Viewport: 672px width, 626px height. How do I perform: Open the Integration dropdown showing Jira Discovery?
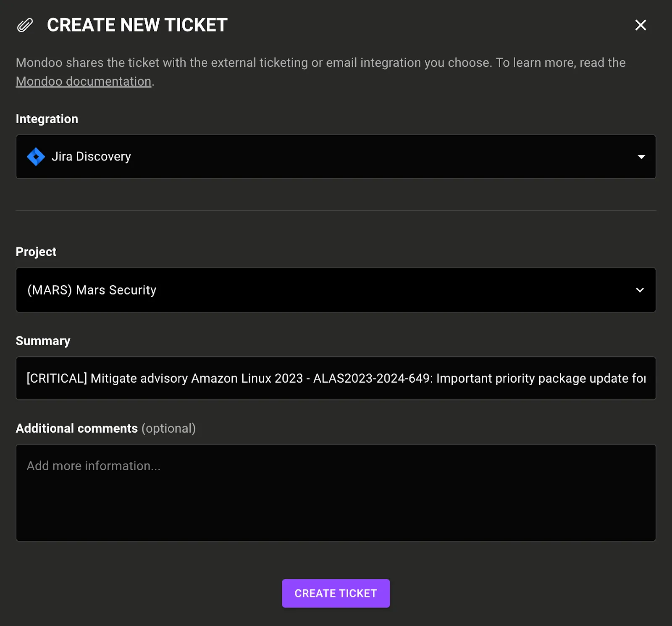336,157
